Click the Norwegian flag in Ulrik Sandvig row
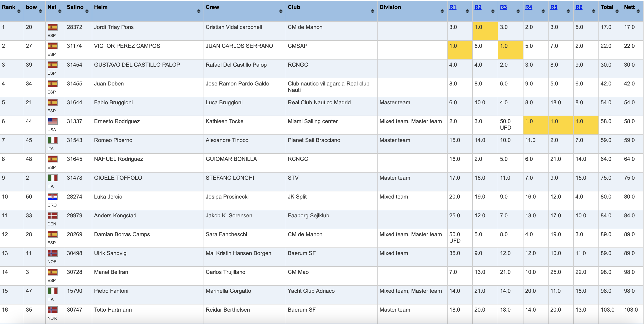 point(53,253)
